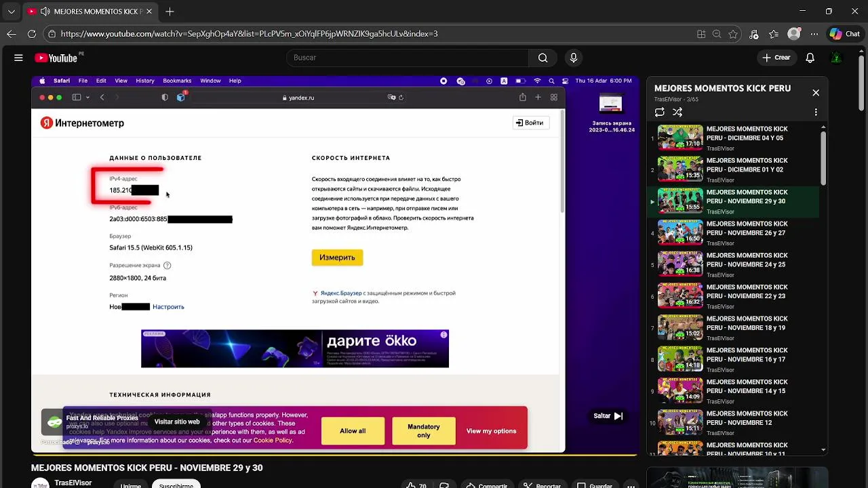Open the TrasElVisor channel name link
The image size is (868, 488).
point(73,483)
